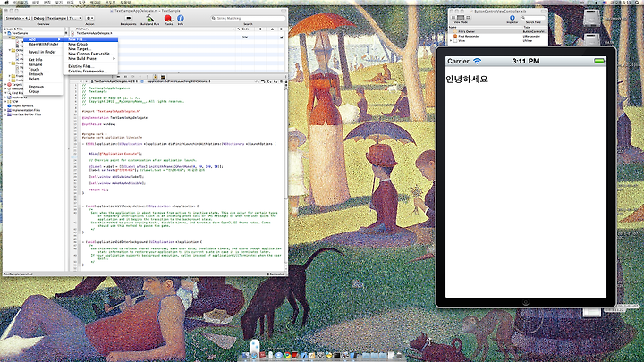Select Open With Finder context item
The width and height of the screenshot is (644, 362).
tap(43, 45)
